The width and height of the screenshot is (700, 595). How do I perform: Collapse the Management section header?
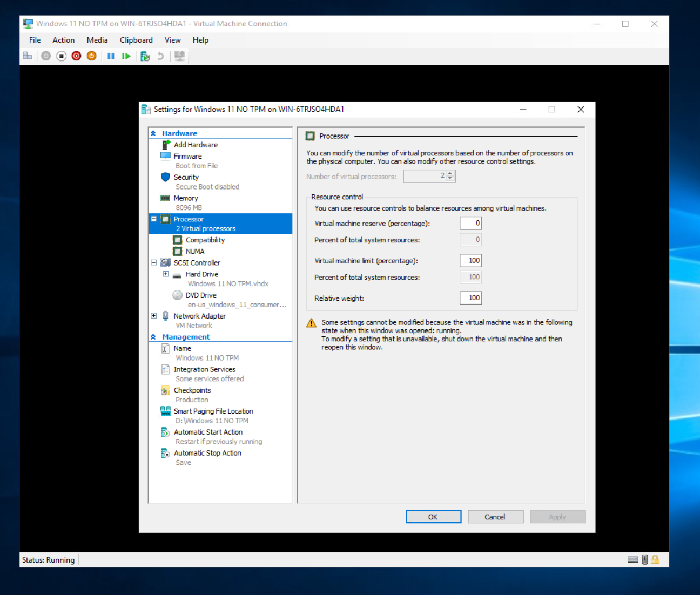[153, 336]
